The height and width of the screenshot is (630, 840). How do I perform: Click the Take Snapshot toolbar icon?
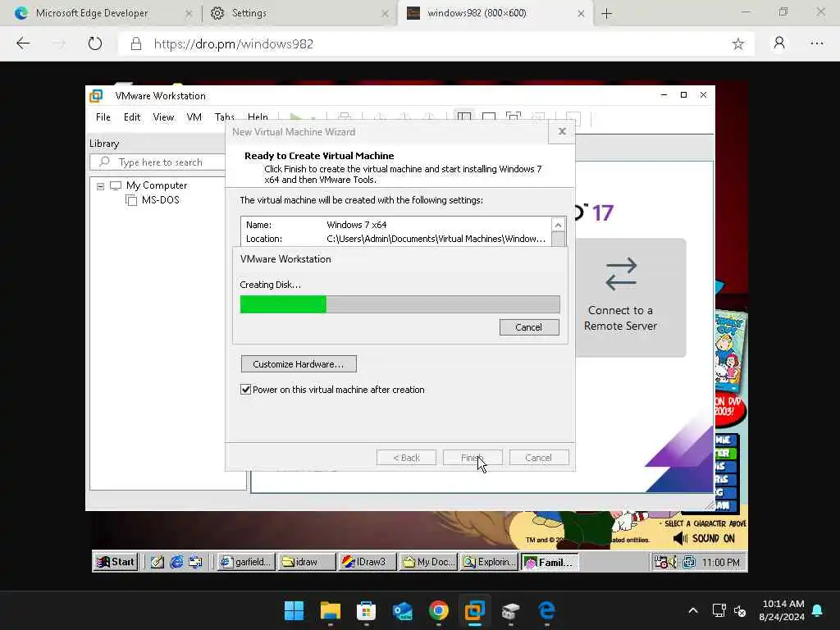[x=379, y=116]
